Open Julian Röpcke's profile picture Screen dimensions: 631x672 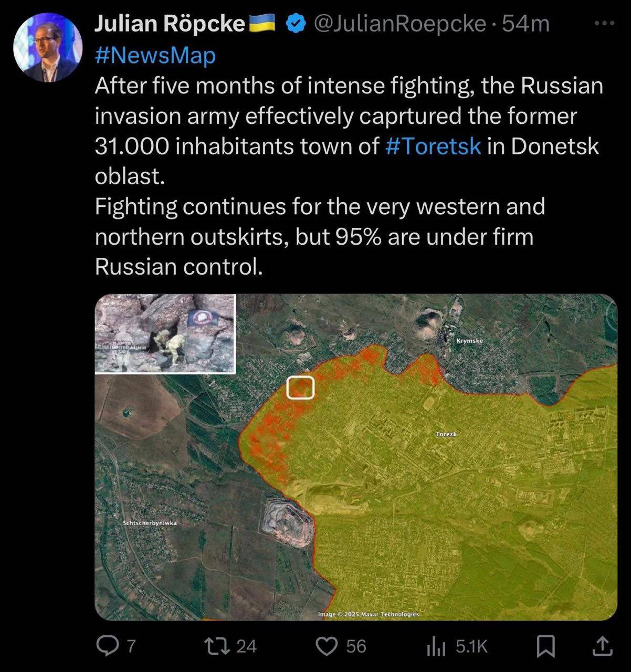click(48, 47)
